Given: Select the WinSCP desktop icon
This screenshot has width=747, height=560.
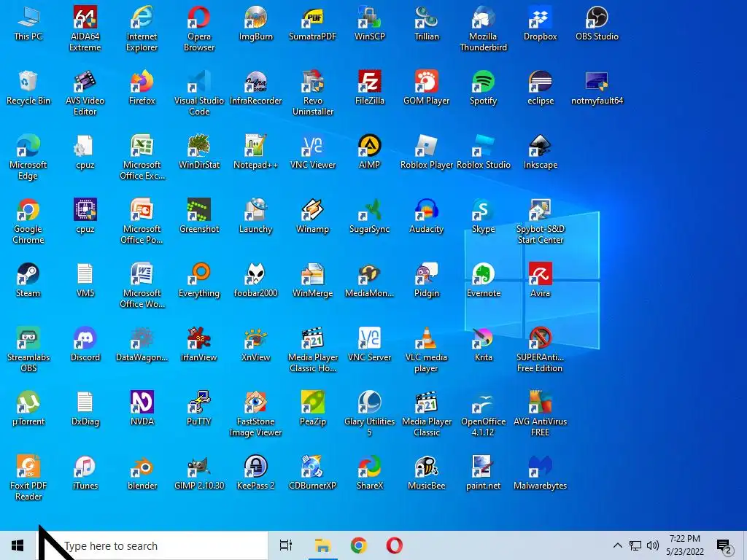Looking at the screenshot, I should coord(370,24).
